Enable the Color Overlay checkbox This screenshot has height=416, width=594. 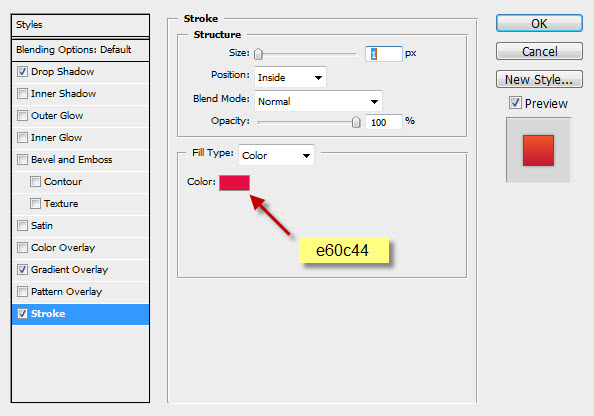pos(22,247)
